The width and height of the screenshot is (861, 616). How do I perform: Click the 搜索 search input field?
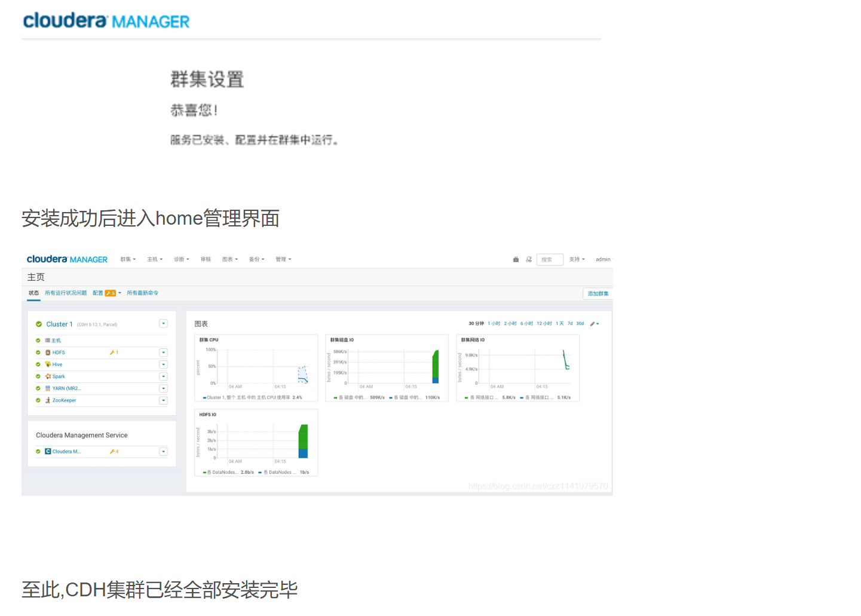click(x=550, y=259)
